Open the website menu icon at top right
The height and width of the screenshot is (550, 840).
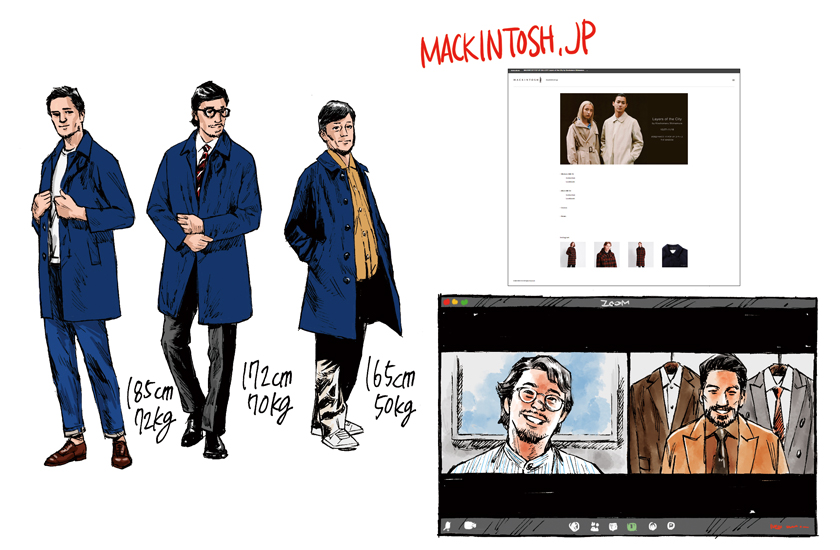coord(732,79)
